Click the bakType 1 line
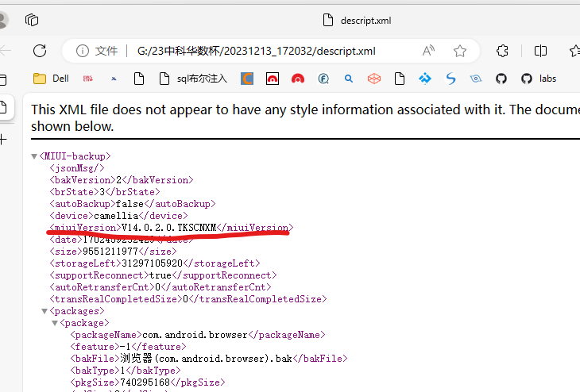580x392 pixels. [125, 371]
